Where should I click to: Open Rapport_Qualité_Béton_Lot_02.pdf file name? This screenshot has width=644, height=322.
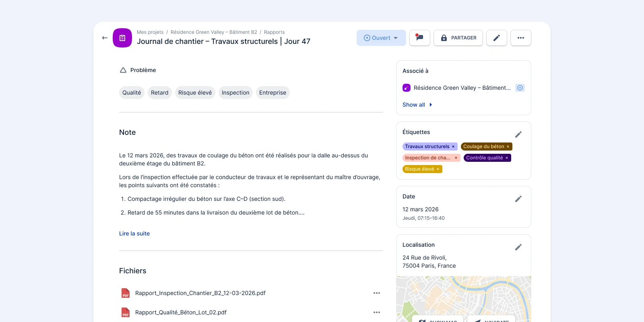pos(181,312)
